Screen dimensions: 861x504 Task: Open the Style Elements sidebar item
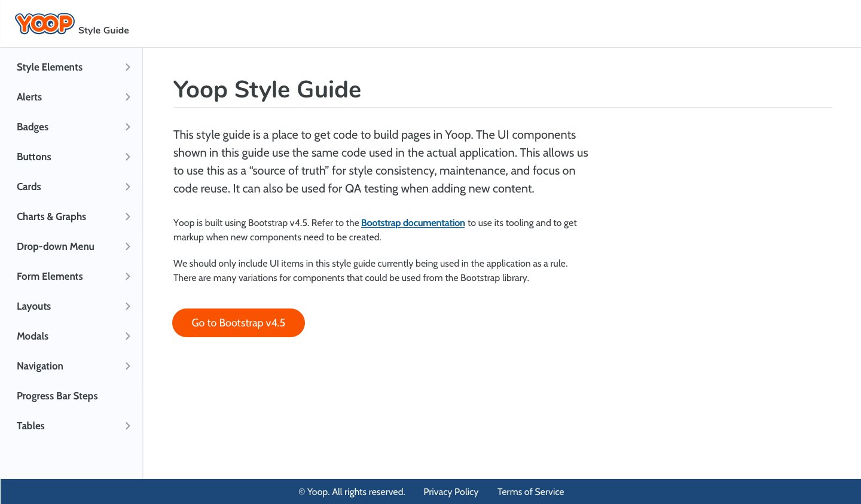50,67
